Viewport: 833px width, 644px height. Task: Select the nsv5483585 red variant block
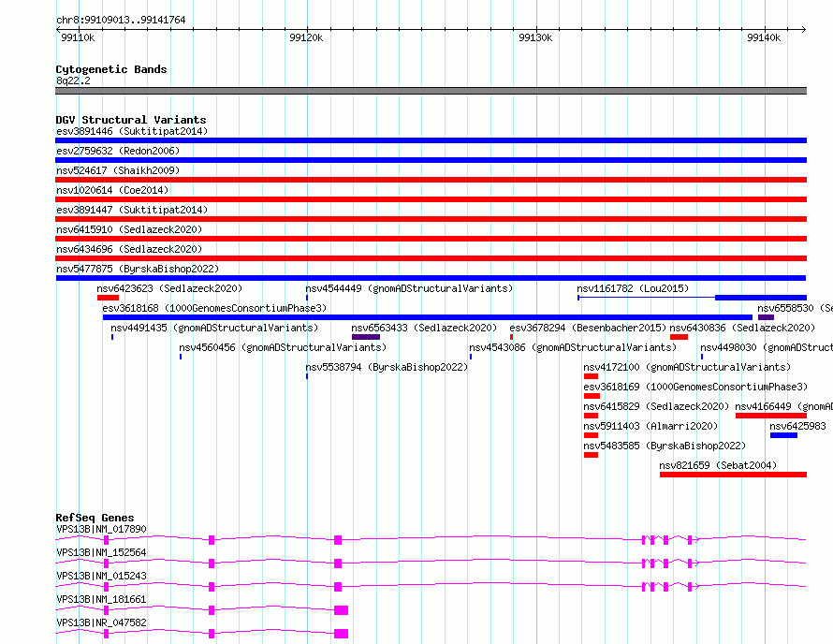click(x=591, y=455)
